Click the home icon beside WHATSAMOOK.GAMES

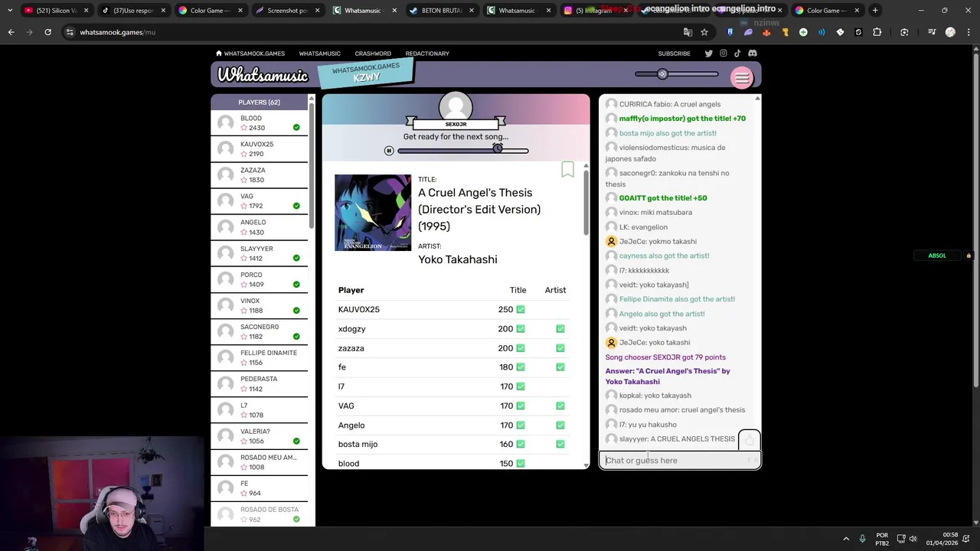pos(219,54)
